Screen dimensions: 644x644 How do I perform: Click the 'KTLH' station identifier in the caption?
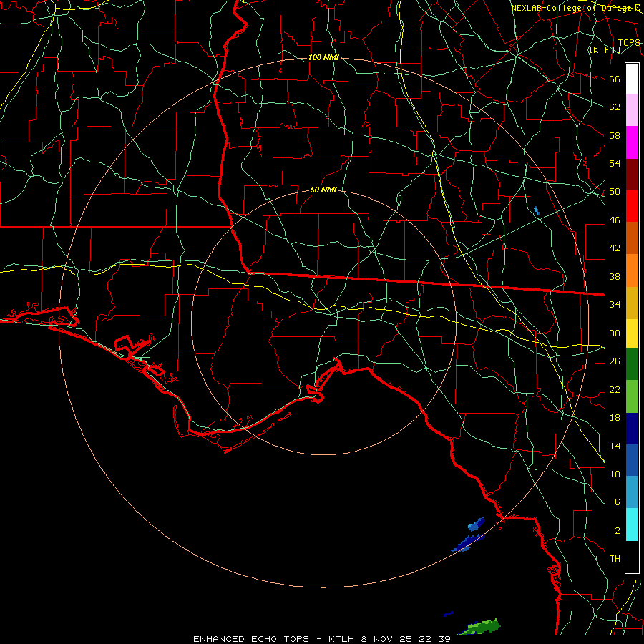[x=342, y=639]
